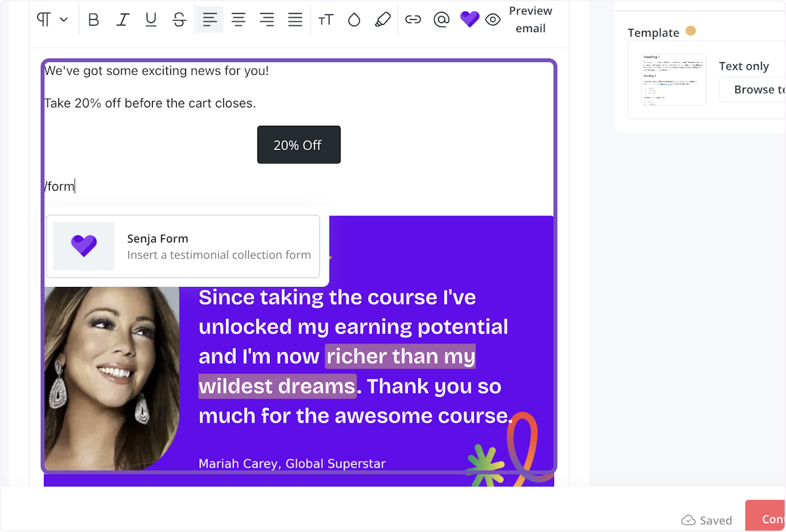Image resolution: width=786 pixels, height=532 pixels.
Task: Click the Browse templates button
Action: click(x=753, y=90)
